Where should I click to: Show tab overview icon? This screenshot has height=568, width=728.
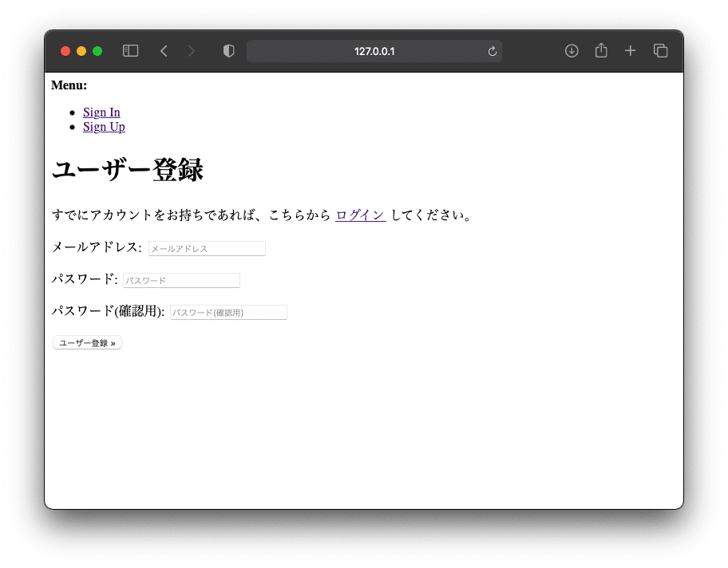coord(660,51)
